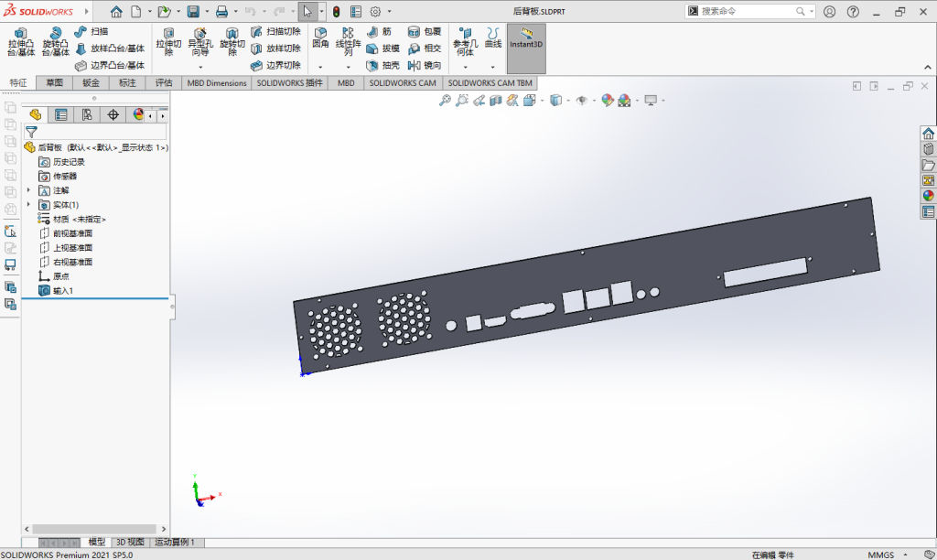
Task: Click the Extruded Cut (拉伸切除) tool
Action: [x=168, y=42]
